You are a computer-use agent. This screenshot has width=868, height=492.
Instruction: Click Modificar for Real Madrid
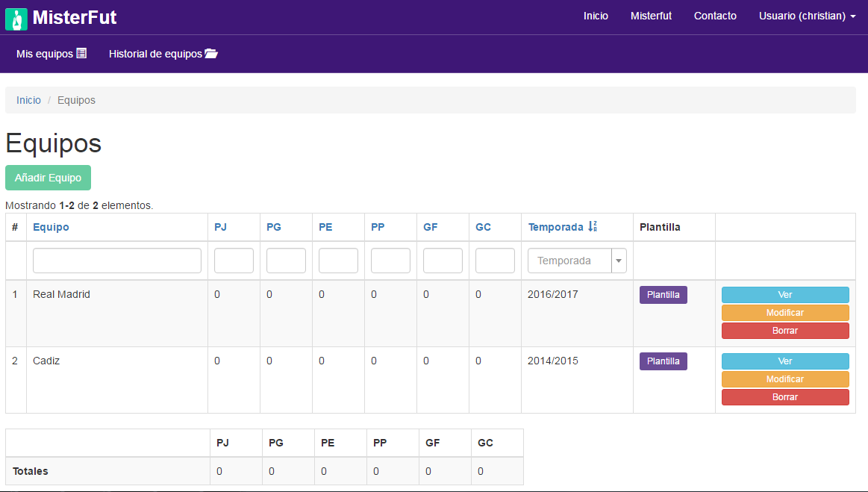click(785, 313)
